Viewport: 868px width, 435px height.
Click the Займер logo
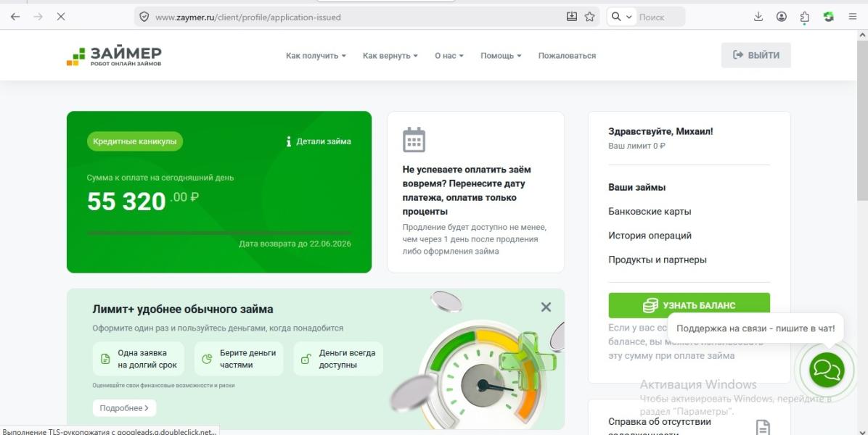tap(114, 56)
